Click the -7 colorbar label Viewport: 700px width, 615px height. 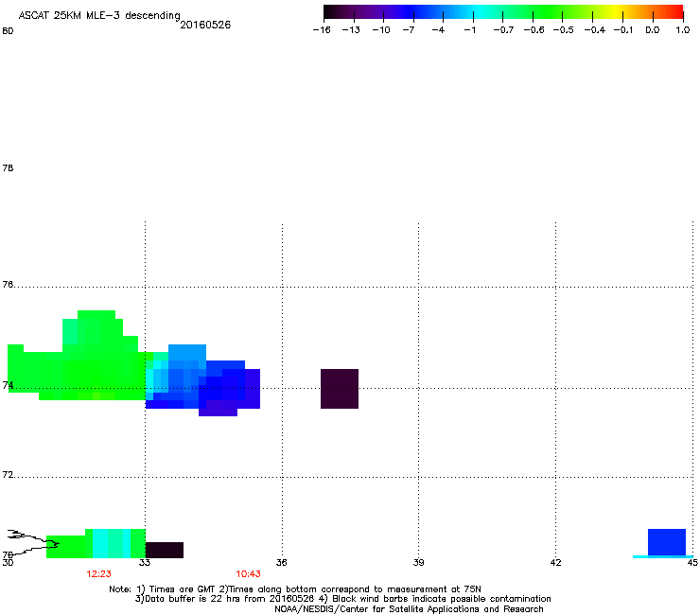coord(409,30)
